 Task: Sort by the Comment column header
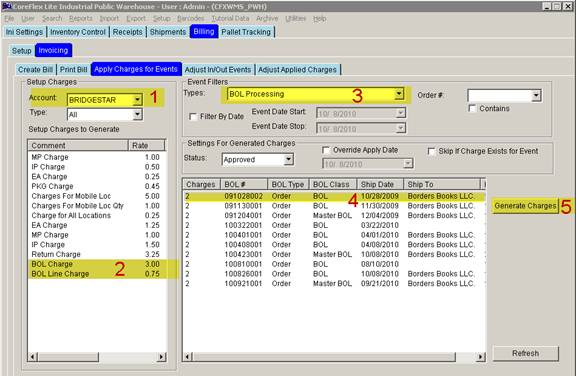78,145
